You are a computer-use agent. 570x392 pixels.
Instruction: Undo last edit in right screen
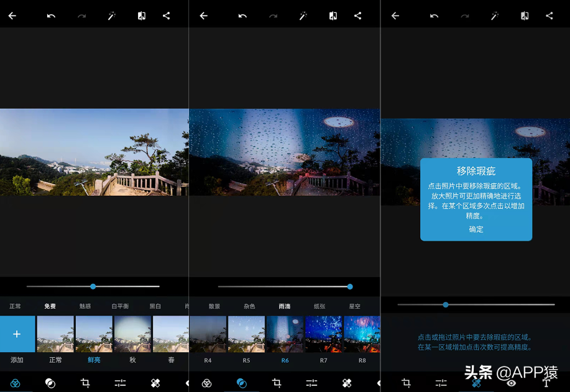434,16
